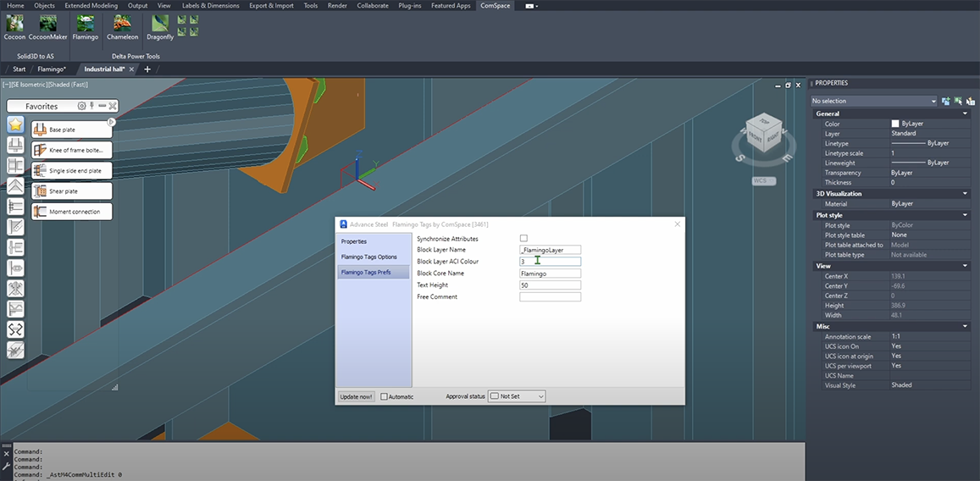Click the Select Objects icon in Properties
Screen dimensions: 980x481
(958, 101)
